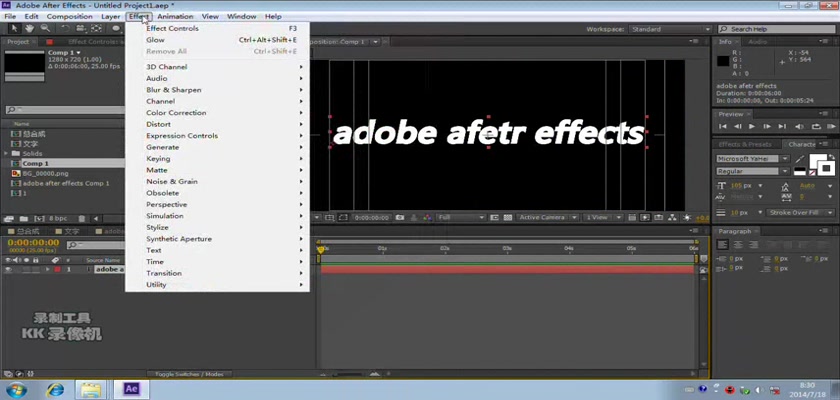This screenshot has height=400, width=840.
Task: Create a new folder in the Project panel
Action: pos(24,218)
